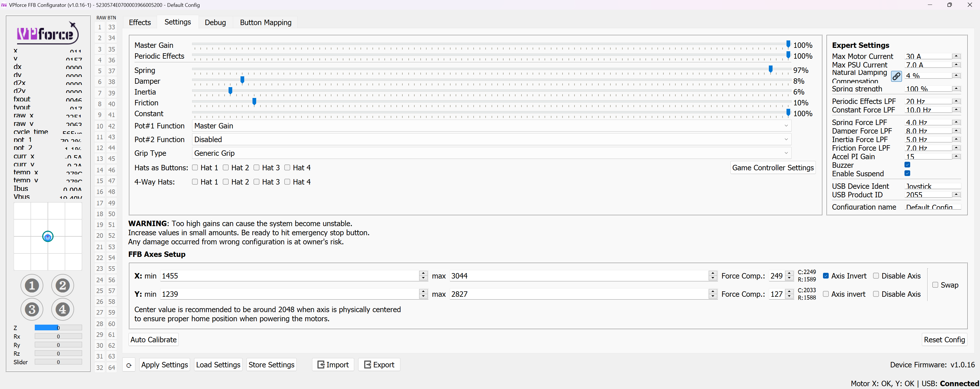This screenshot has width=980, height=389.
Task: Click the Auto Calibrate button
Action: tap(153, 339)
